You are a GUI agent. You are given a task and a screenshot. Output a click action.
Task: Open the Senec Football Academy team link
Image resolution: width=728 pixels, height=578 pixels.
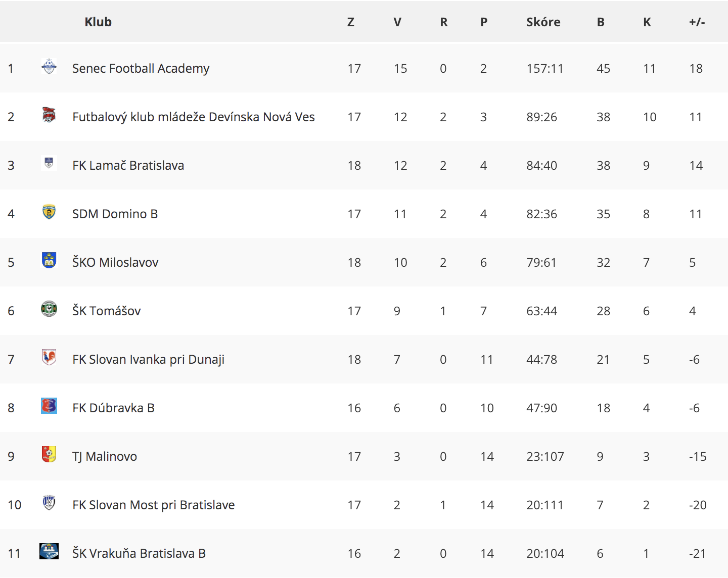(141, 68)
